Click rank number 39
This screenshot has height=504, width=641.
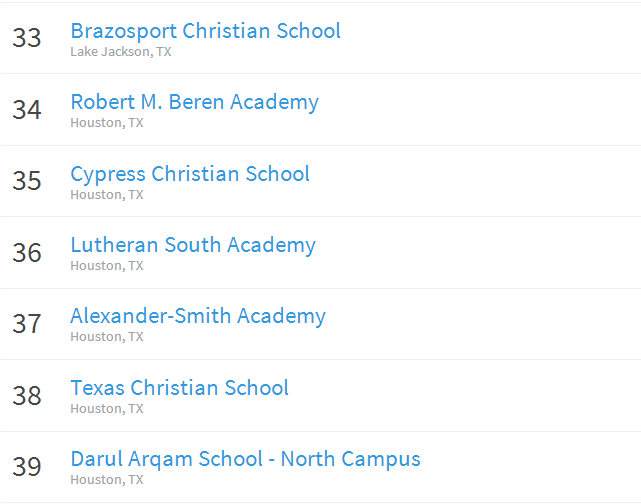click(27, 467)
